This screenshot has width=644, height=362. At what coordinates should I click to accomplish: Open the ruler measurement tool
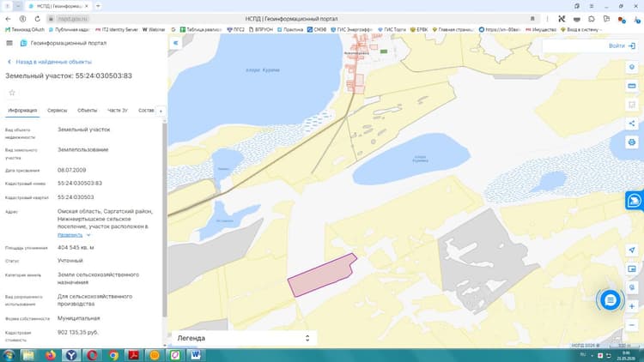click(x=632, y=86)
